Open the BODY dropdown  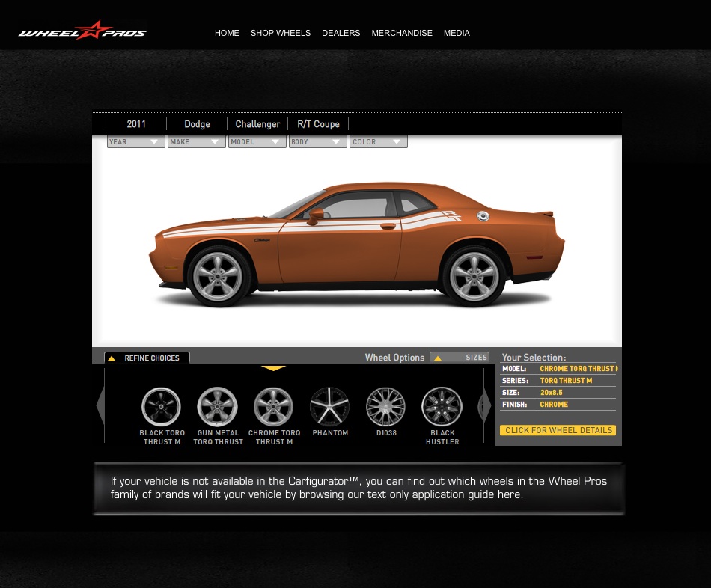click(x=318, y=142)
